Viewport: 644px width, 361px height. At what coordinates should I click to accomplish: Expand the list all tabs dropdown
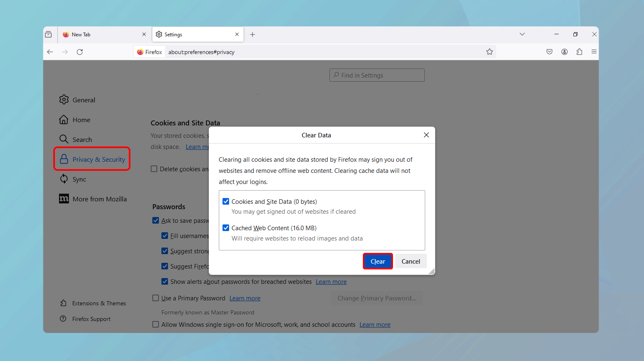point(522,34)
